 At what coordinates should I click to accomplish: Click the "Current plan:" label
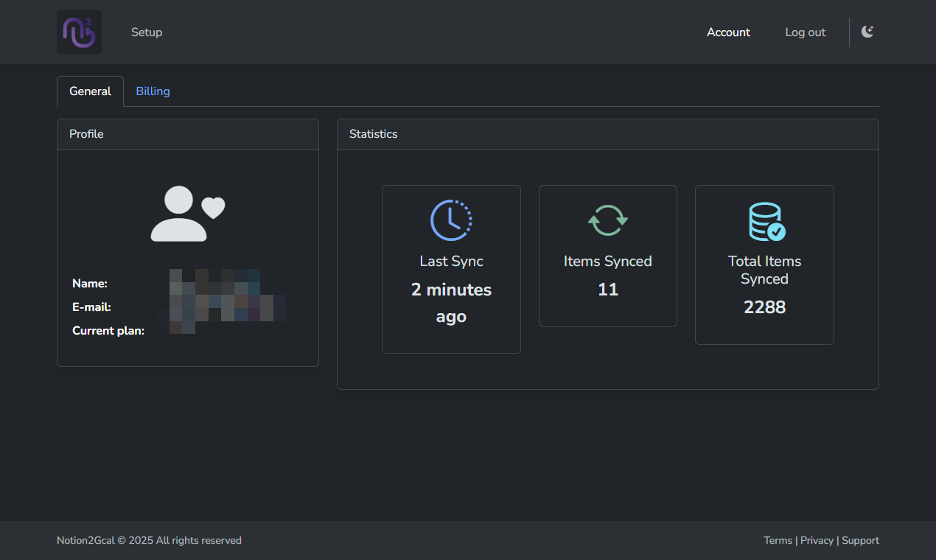[108, 331]
